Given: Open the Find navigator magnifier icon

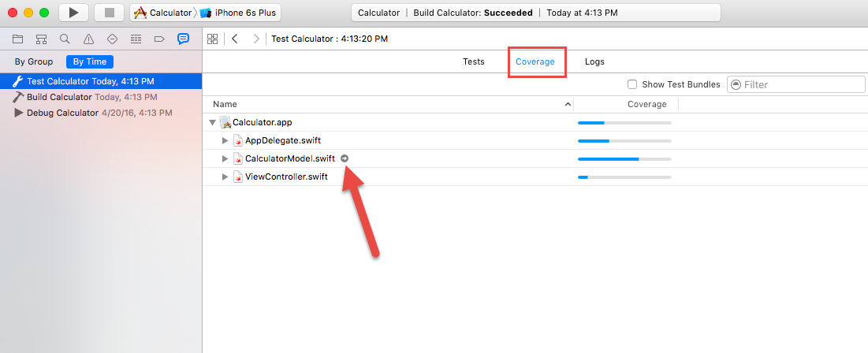Looking at the screenshot, I should 65,39.
